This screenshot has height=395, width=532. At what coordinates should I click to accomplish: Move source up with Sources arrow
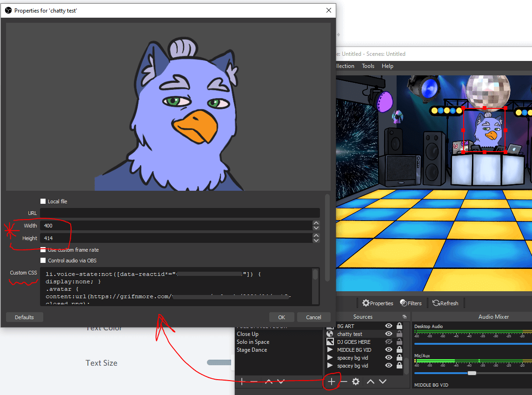pyautogui.click(x=371, y=382)
